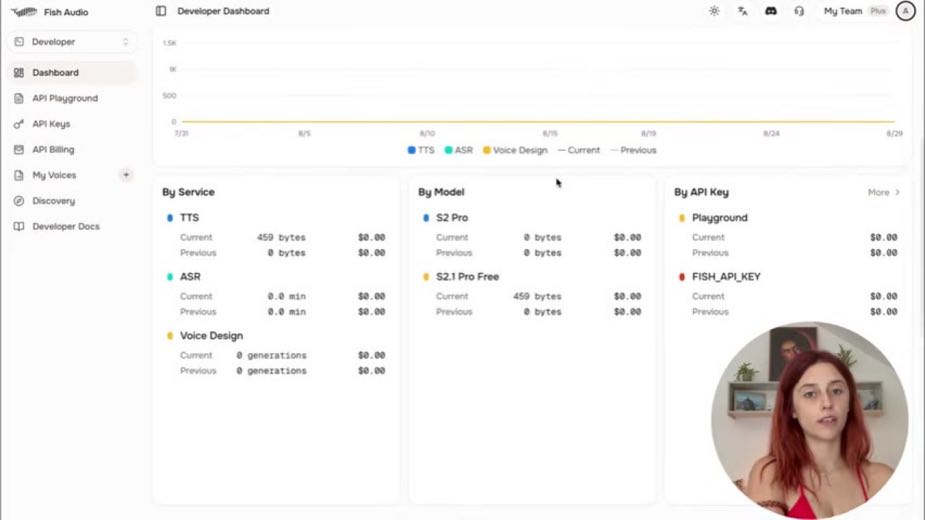
Task: Click the FISH_API_KEY label
Action: click(x=726, y=277)
